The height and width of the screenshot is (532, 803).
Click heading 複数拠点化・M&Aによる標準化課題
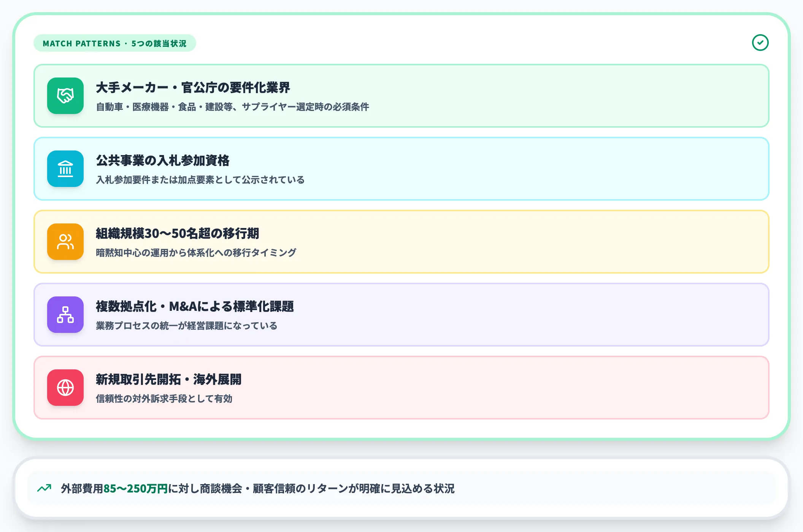tap(195, 306)
